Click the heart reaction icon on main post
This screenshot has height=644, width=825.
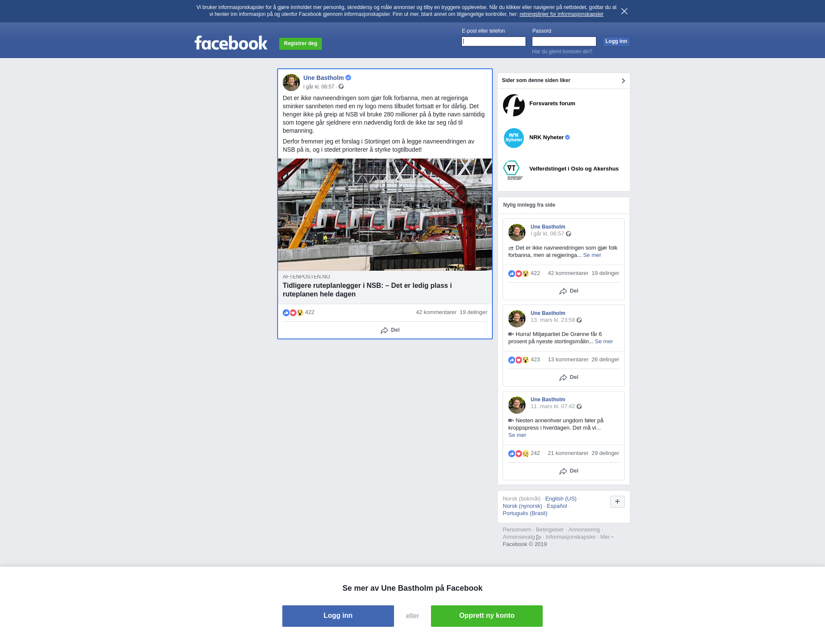point(293,313)
